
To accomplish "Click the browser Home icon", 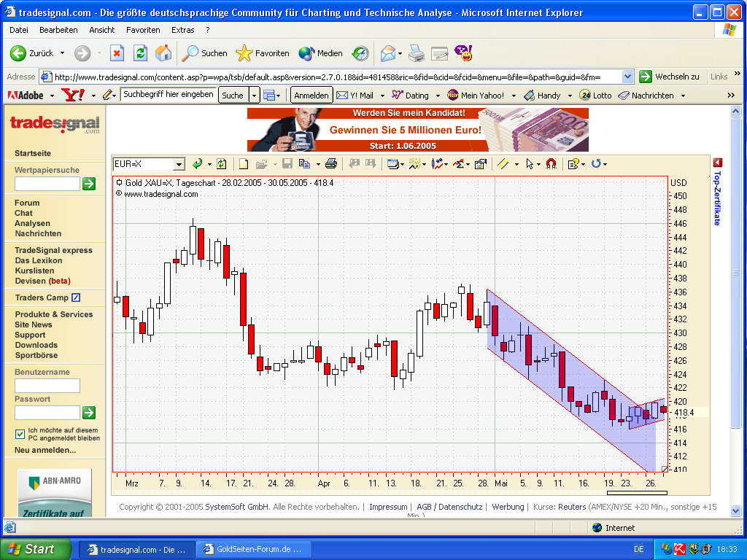I will [x=163, y=53].
